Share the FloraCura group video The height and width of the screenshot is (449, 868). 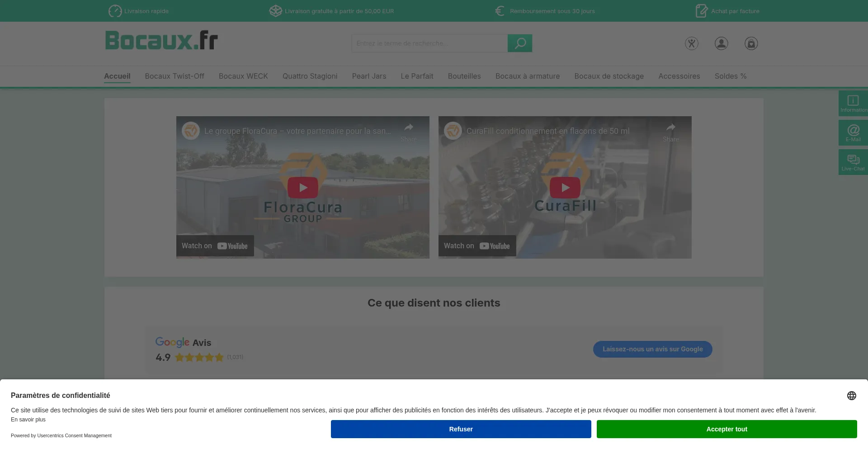click(x=408, y=132)
